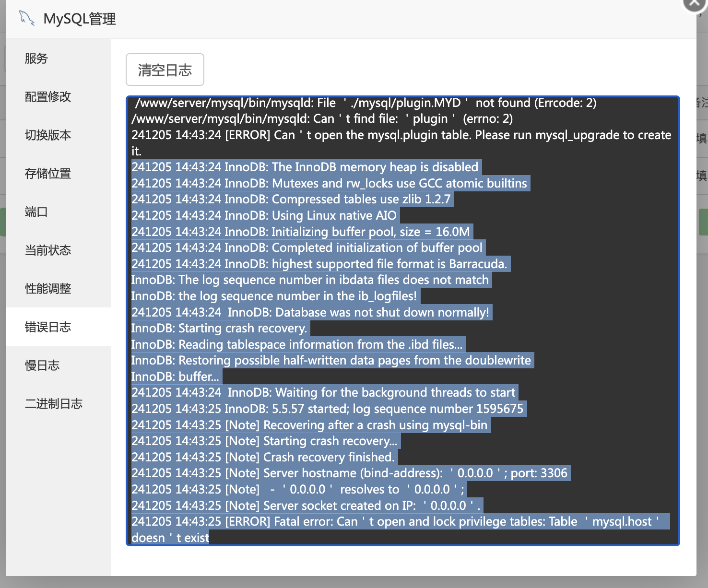This screenshot has height=588, width=708.
Task: Click 'Database was not shut down normally' line
Action: tap(310, 312)
